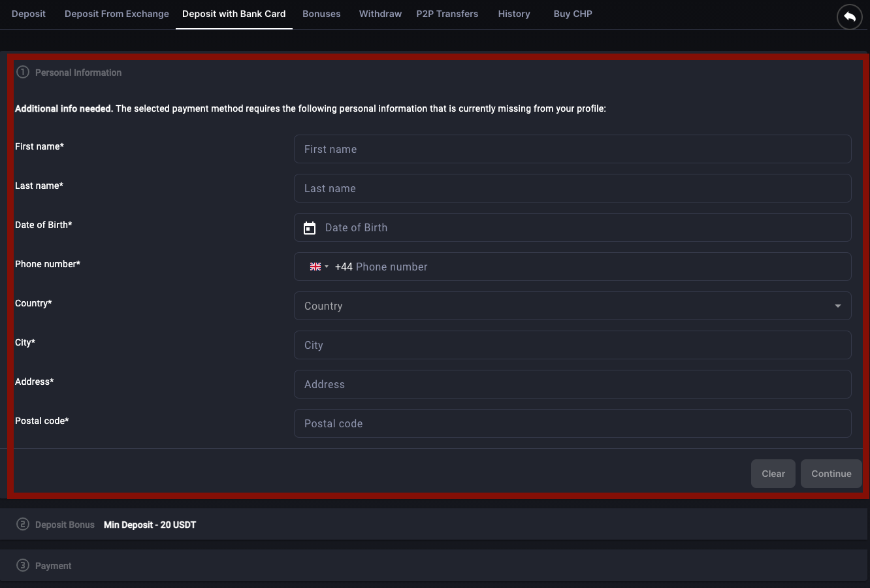This screenshot has width=870, height=588.
Task: Open the Withdraw tab
Action: 380,14
